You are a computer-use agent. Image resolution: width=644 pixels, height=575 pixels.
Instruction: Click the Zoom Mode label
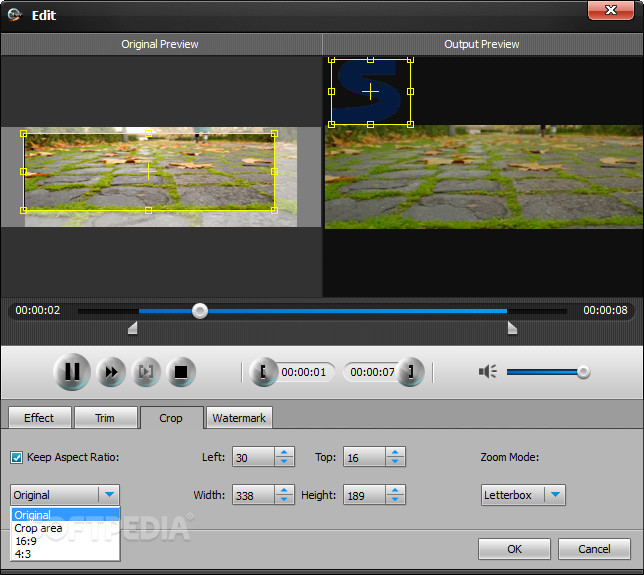510,457
